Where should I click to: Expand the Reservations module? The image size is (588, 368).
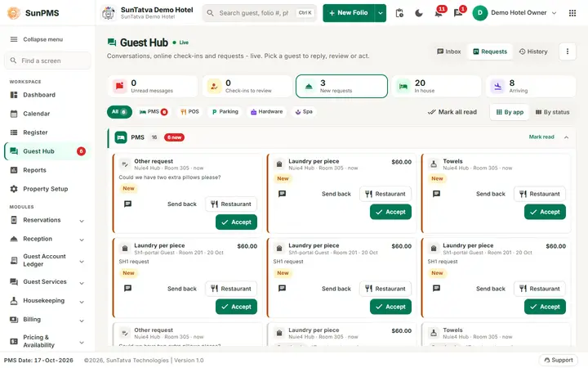pos(47,221)
